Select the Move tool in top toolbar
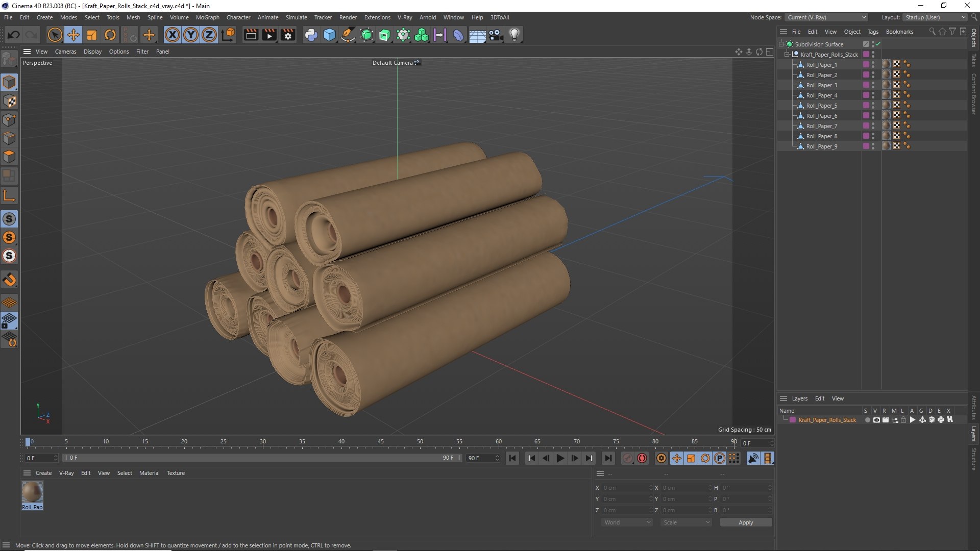The height and width of the screenshot is (551, 980). (x=73, y=35)
